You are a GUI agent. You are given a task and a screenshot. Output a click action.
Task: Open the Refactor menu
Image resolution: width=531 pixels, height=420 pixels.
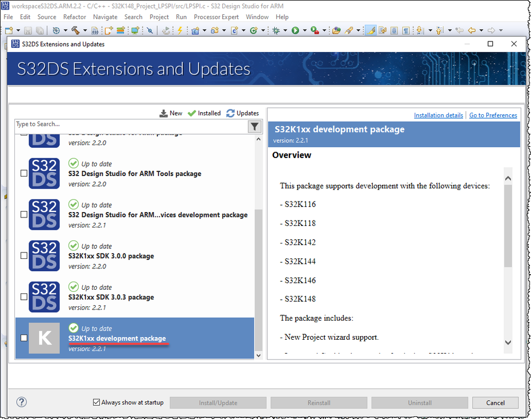[x=74, y=17]
